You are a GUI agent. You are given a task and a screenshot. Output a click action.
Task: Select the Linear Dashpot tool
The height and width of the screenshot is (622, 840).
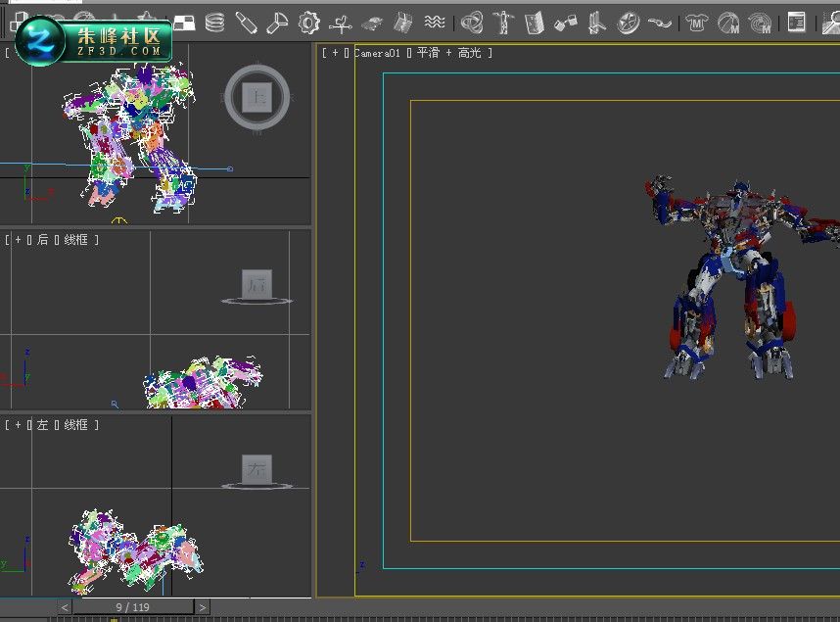[246, 24]
